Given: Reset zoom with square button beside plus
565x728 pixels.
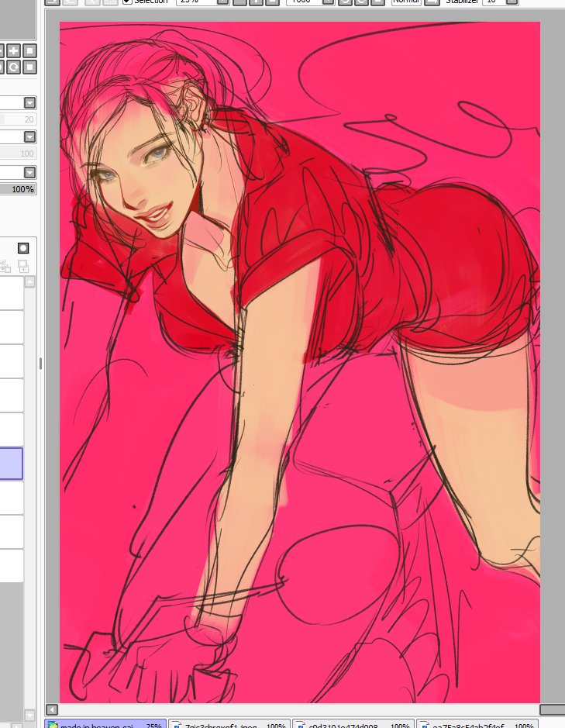Looking at the screenshot, I should click(29, 50).
